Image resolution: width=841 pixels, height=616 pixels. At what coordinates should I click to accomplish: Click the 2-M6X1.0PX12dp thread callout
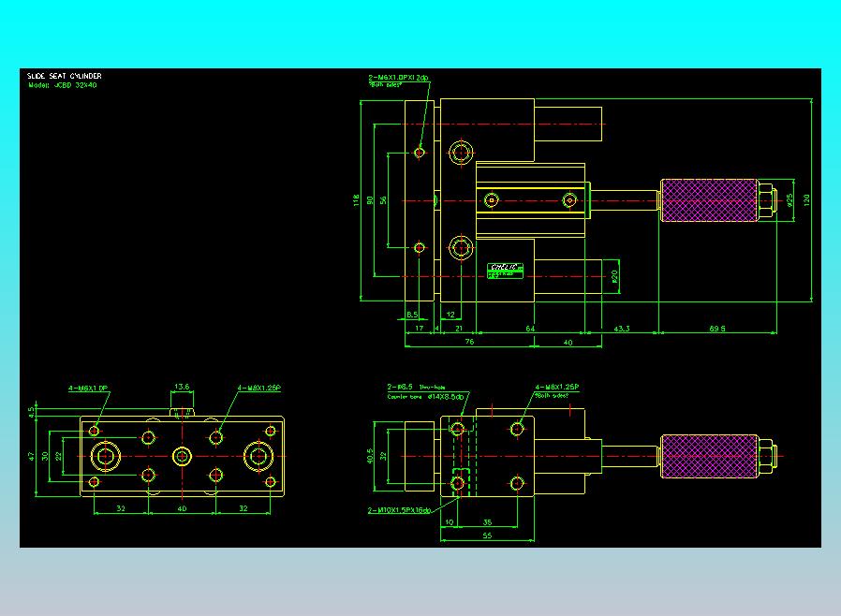pyautogui.click(x=399, y=78)
